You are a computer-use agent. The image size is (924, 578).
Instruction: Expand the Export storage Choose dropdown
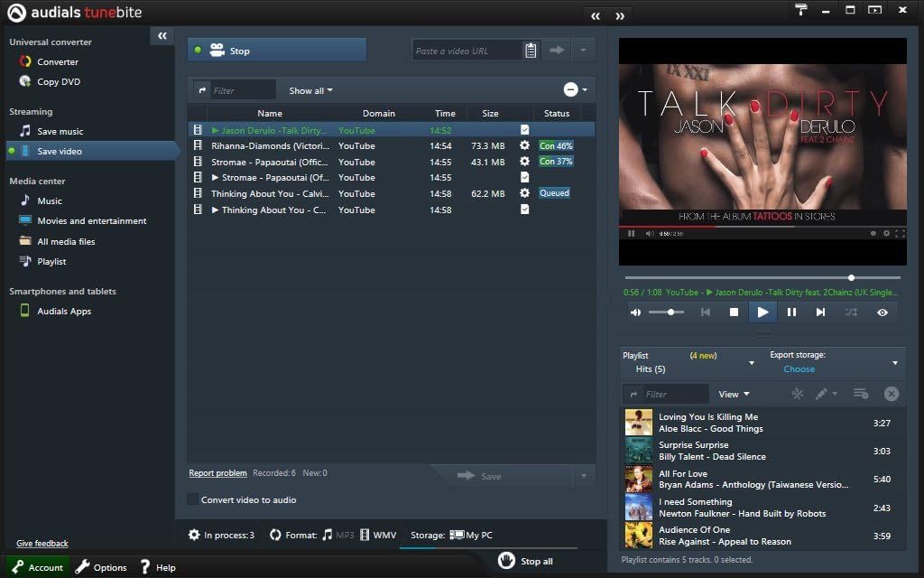[x=895, y=363]
